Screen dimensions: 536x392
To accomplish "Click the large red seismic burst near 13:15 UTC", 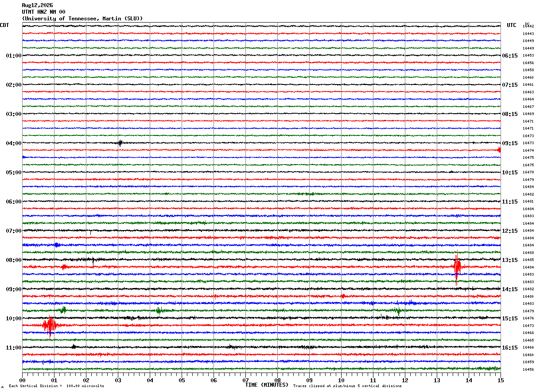I will point(457,267).
